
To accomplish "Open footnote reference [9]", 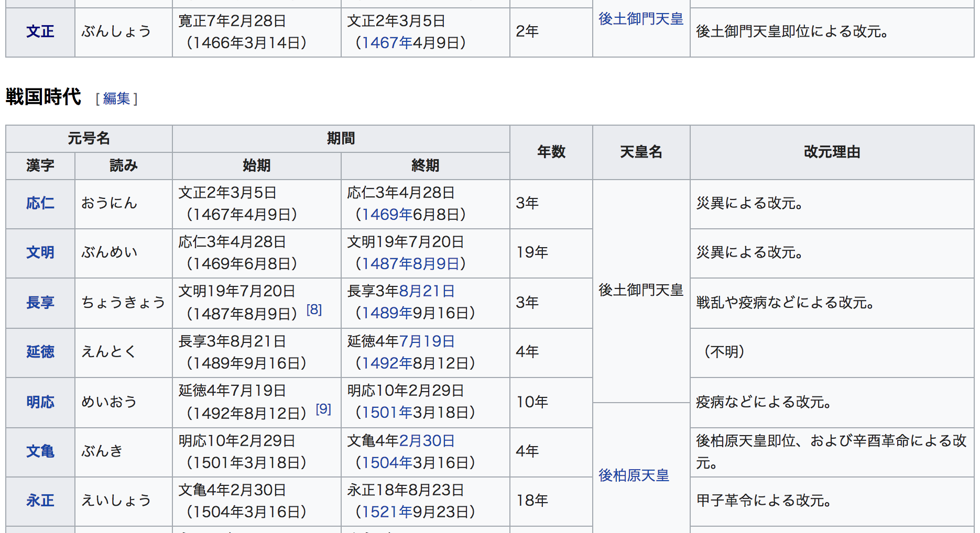I will tap(323, 410).
